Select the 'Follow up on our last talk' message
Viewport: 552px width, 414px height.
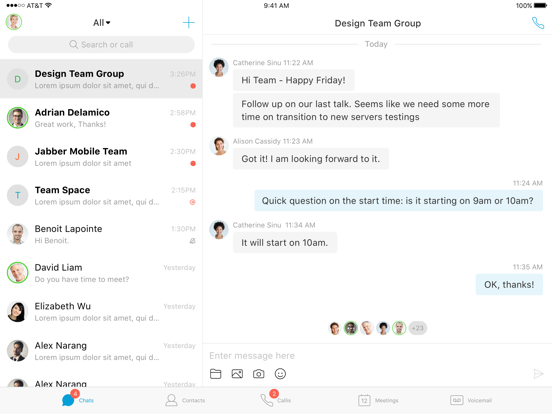coord(366,110)
